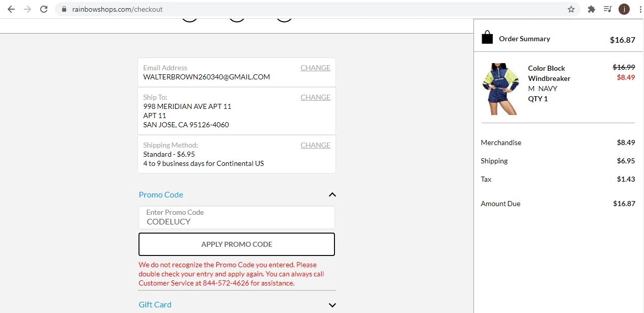Image resolution: width=644 pixels, height=313 pixels.
Task: Change the shipping method
Action: [x=315, y=145]
